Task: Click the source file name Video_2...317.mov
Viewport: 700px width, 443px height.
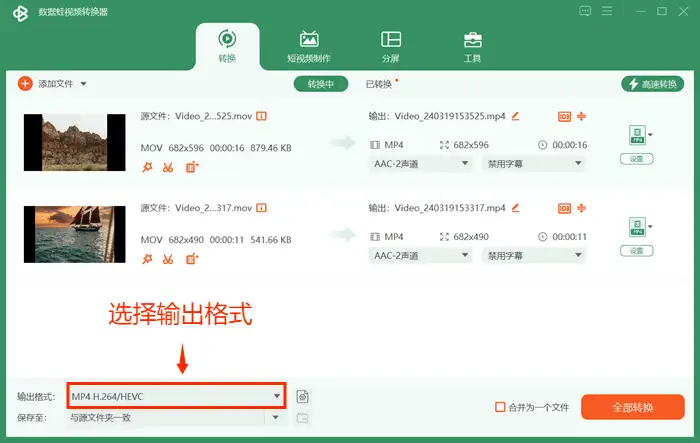Action: tap(213, 208)
